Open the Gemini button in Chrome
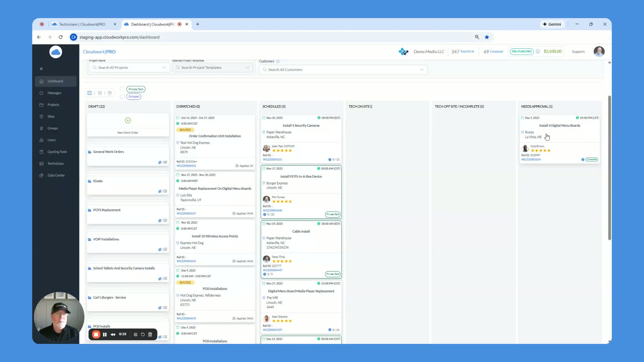 click(552, 24)
